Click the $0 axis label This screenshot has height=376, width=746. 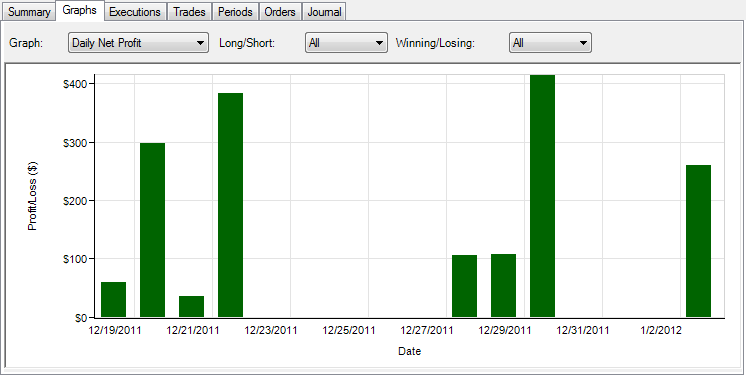pos(80,318)
